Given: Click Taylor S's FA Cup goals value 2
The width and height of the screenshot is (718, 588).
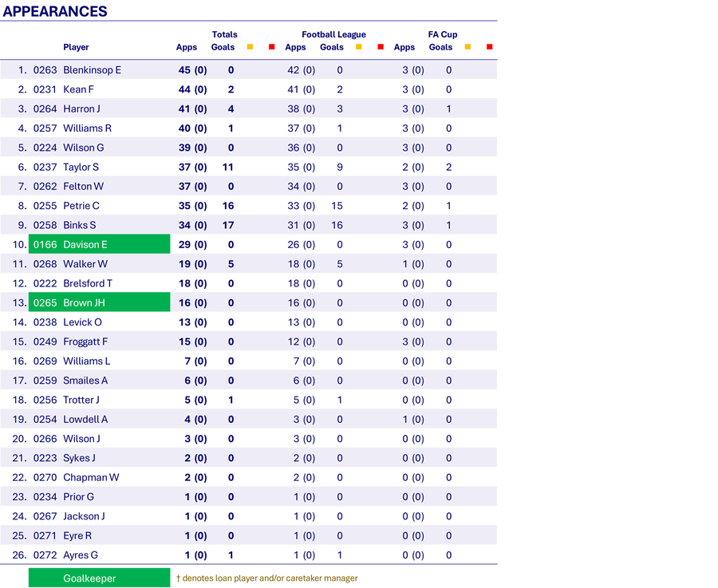Looking at the screenshot, I should click(x=448, y=167).
